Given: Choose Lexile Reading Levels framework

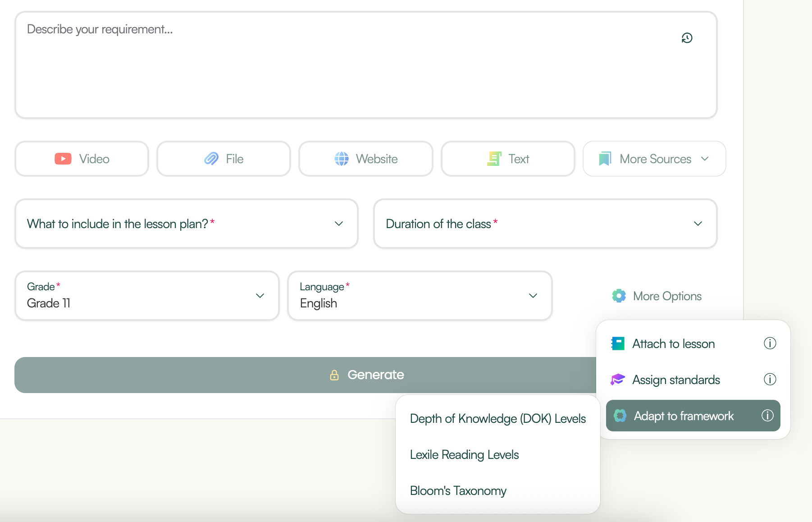Looking at the screenshot, I should (498, 455).
